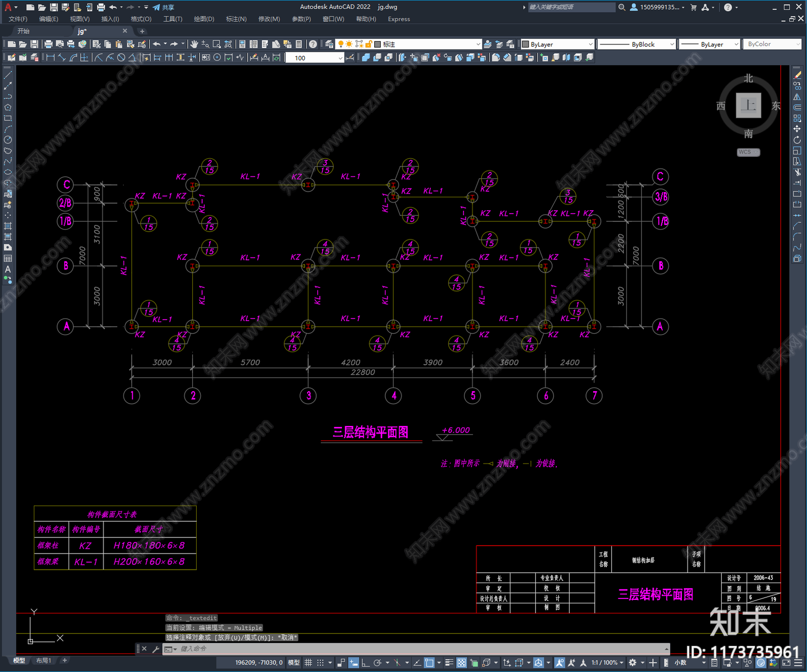
Task: Select the Move tool in the modify toolbar
Action: pos(797,129)
